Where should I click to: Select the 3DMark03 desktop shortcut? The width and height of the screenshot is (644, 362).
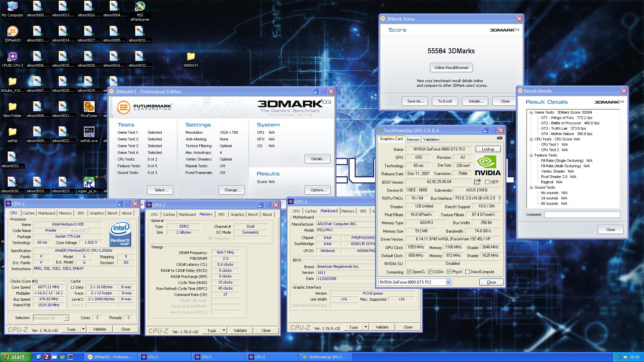pyautogui.click(x=12, y=34)
